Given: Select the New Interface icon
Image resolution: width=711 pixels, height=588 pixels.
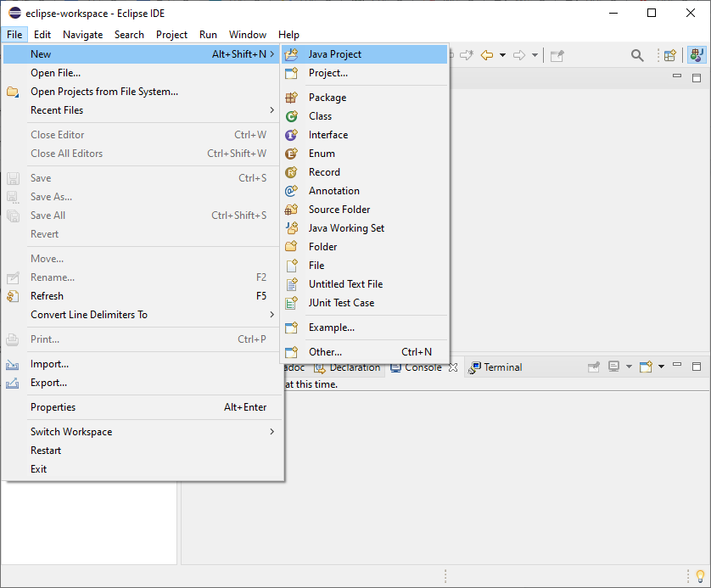Looking at the screenshot, I should (290, 134).
